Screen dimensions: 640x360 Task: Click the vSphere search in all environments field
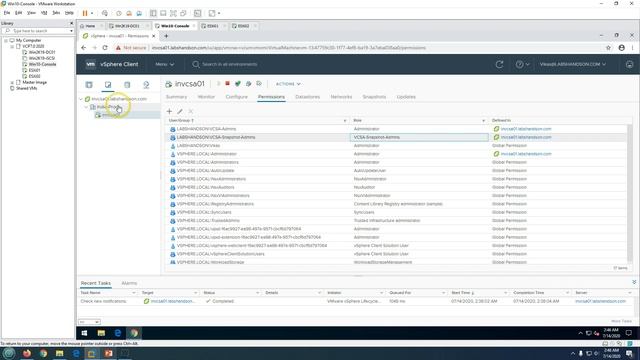point(230,64)
